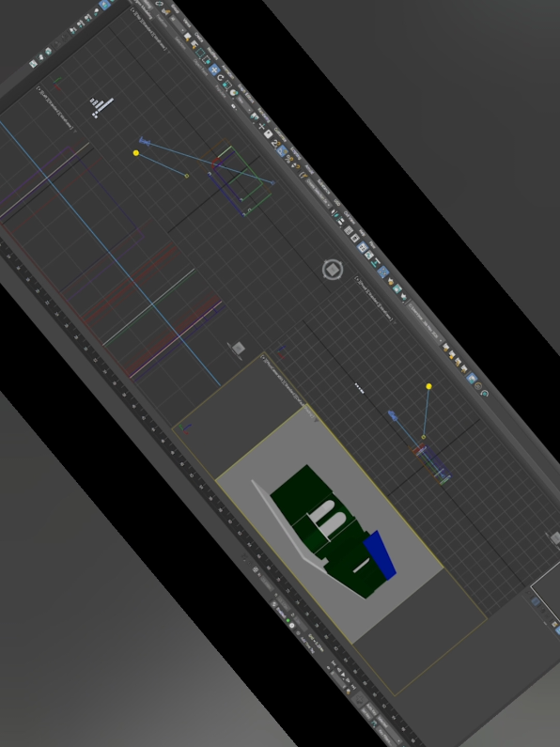This screenshot has height=747, width=560.
Task: Jump to start with Go to Start
Action: [x=333, y=664]
